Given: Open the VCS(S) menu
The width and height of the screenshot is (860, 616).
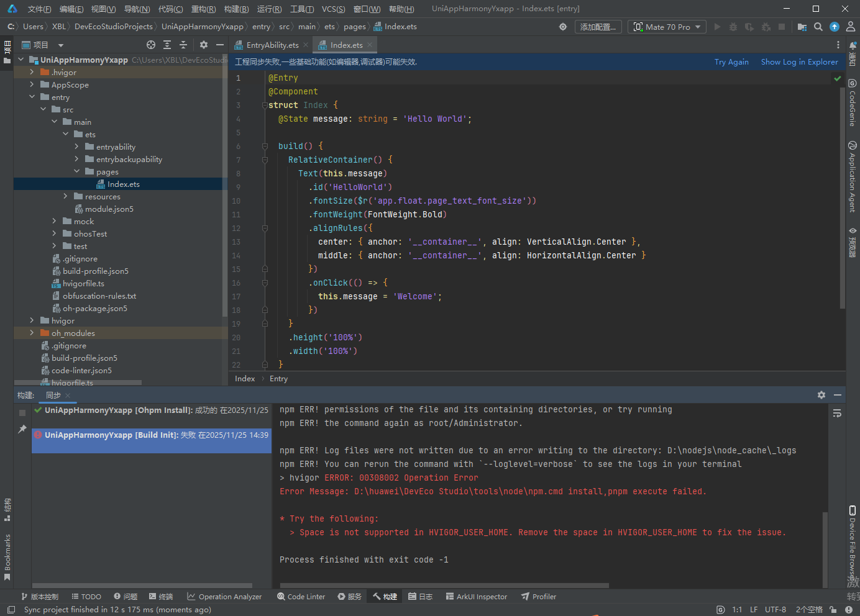Looking at the screenshot, I should [333, 9].
